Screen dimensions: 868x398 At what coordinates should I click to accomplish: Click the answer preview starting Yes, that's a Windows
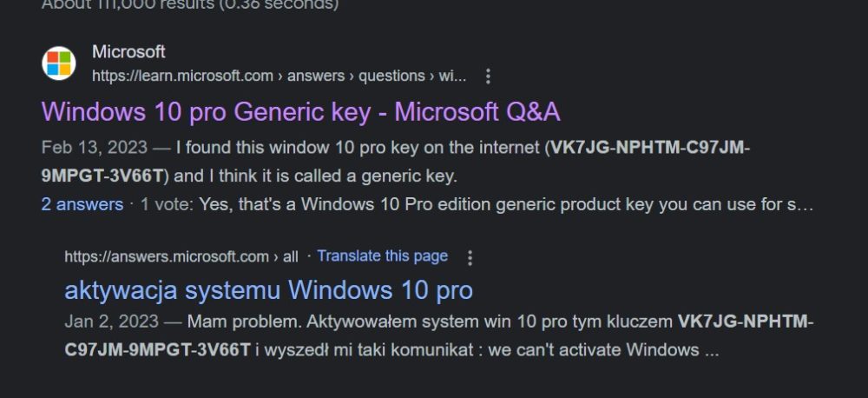(x=506, y=204)
